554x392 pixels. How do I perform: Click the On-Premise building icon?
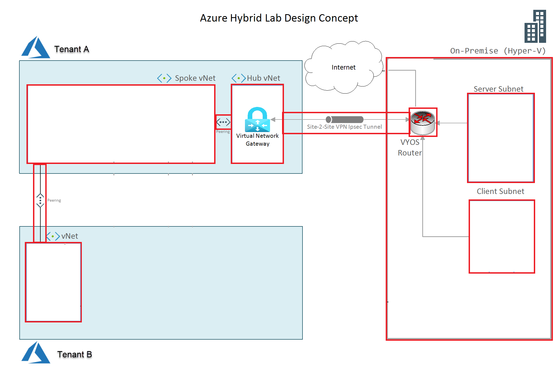535,26
